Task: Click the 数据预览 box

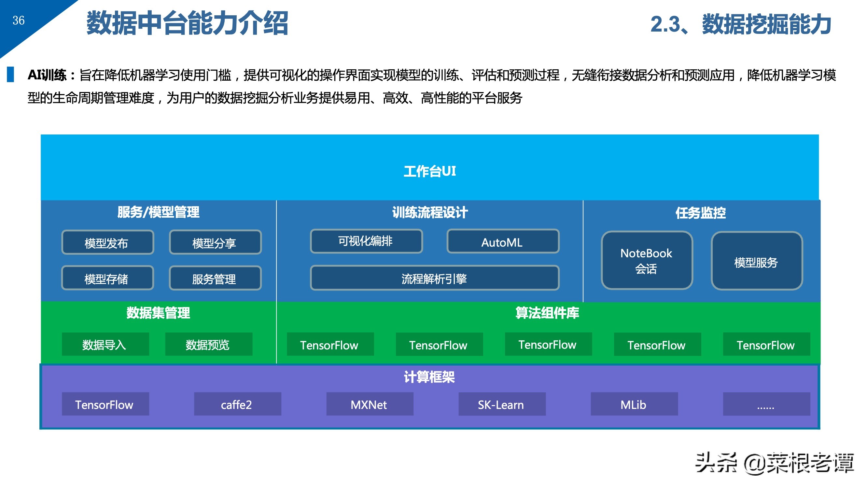Action: [209, 345]
